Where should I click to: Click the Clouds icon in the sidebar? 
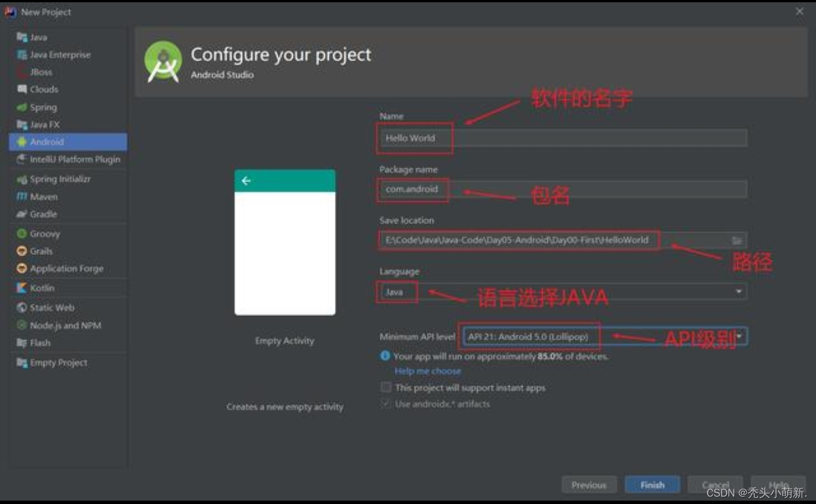point(22,89)
